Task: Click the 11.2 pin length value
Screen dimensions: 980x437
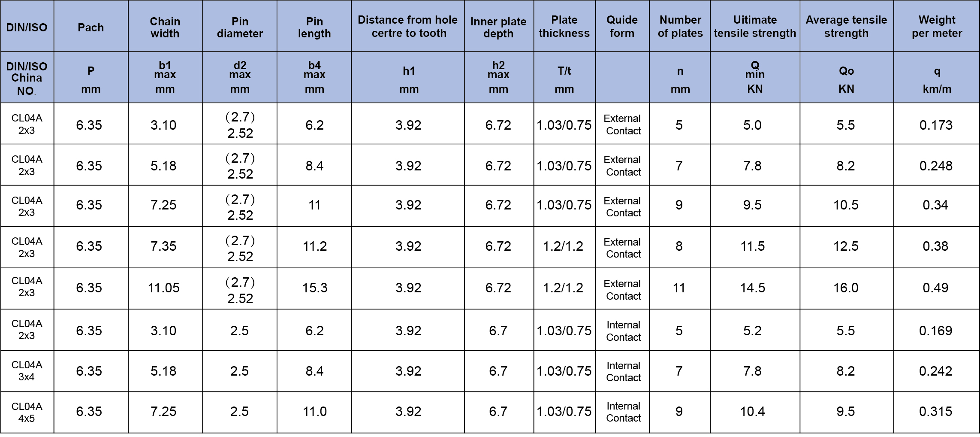Action: tap(315, 246)
